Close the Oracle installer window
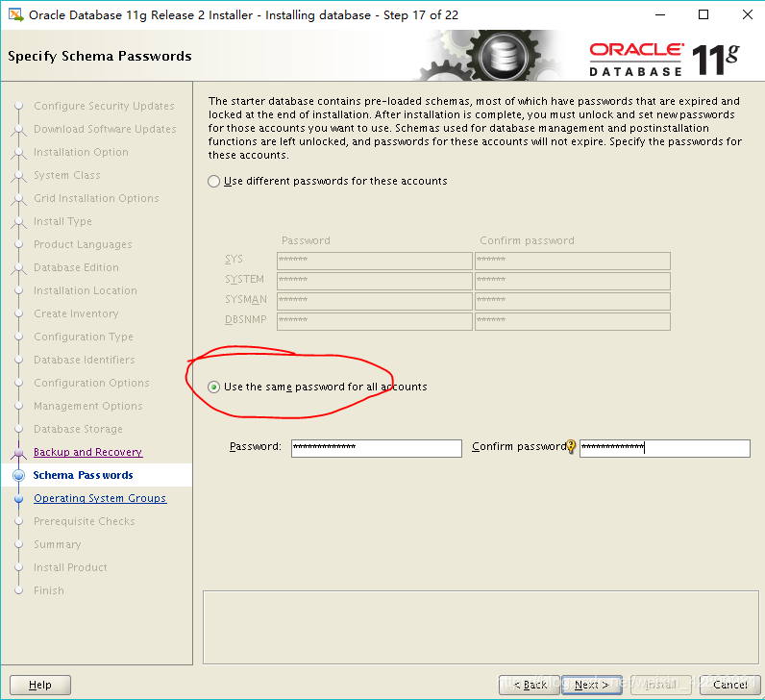Image resolution: width=765 pixels, height=700 pixels. click(747, 15)
